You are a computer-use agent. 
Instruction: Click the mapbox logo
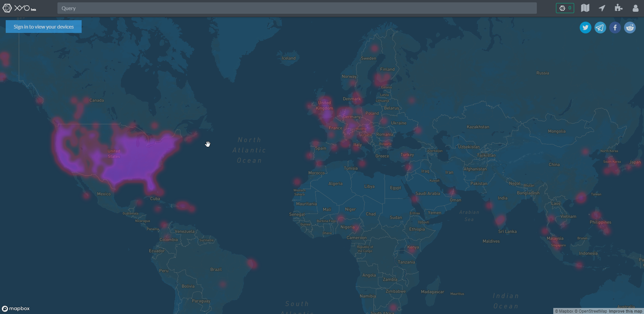pyautogui.click(x=16, y=309)
